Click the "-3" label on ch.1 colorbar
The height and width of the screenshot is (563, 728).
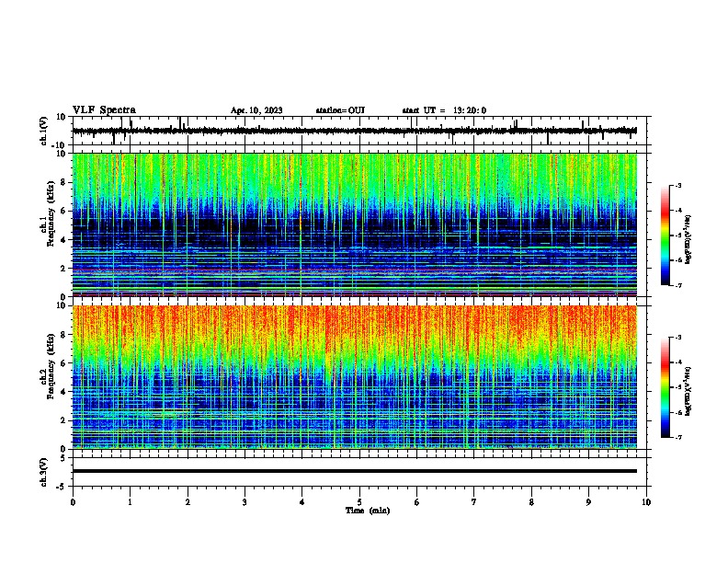pyautogui.click(x=677, y=186)
